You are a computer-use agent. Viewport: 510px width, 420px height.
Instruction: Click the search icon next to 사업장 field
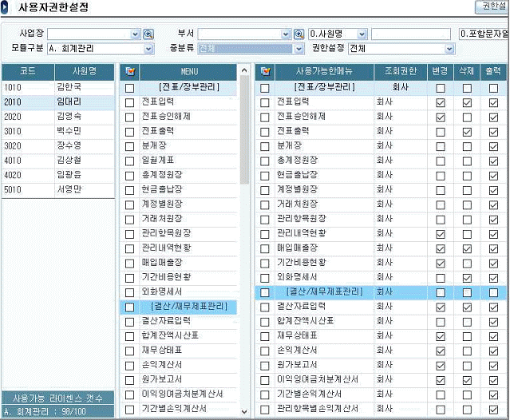(x=148, y=34)
